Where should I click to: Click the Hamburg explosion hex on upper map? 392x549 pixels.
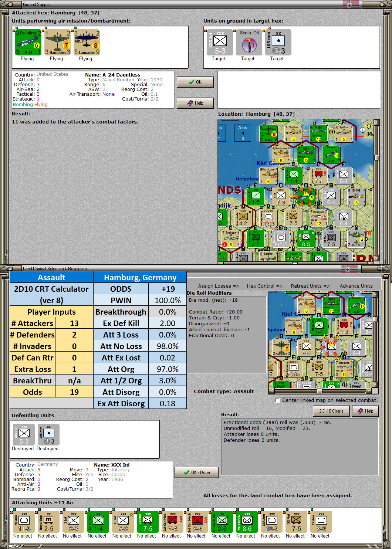coord(306,197)
